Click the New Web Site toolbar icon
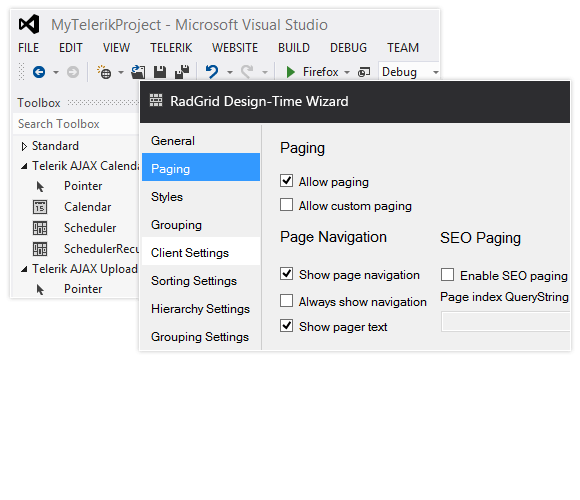580x500 pixels. (104, 72)
